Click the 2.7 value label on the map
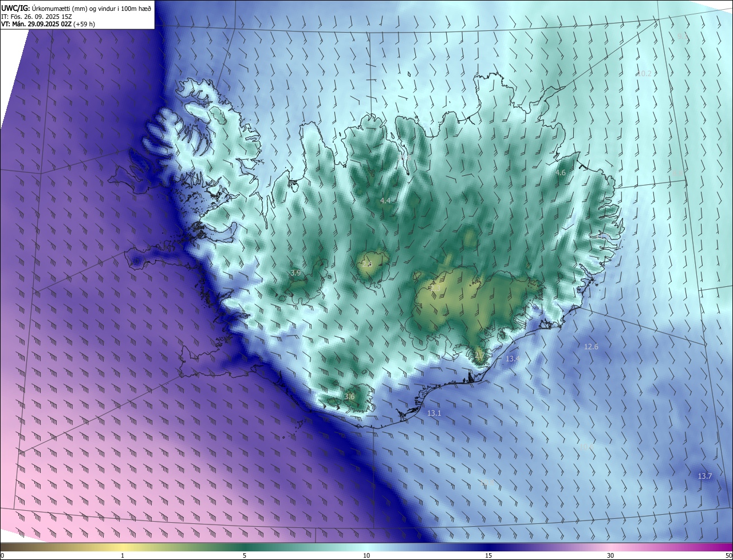The image size is (733, 560). [x=479, y=355]
